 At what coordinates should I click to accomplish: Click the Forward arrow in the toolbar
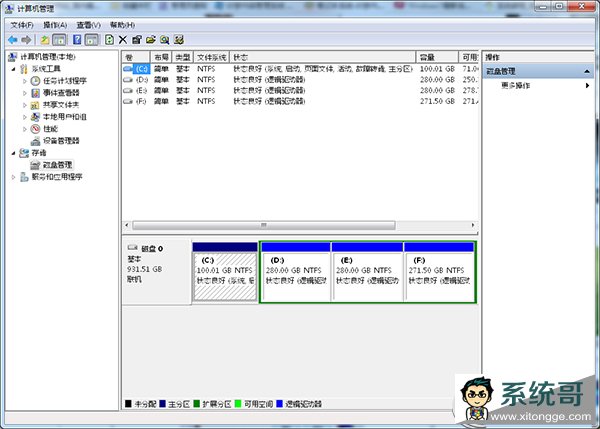coord(26,39)
